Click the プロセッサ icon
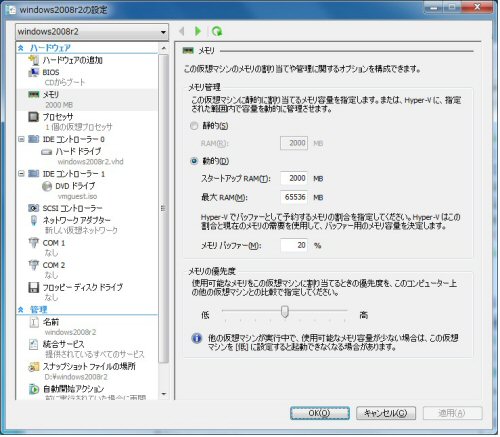The image size is (500, 437). coord(33,117)
